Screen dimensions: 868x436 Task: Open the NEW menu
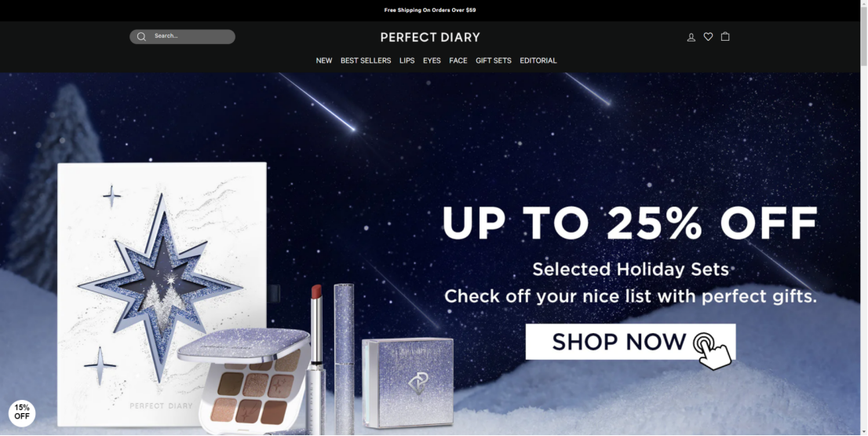point(324,60)
